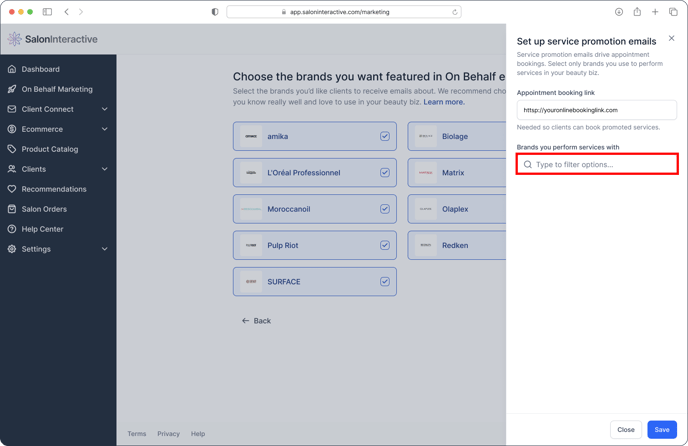688x446 pixels.
Task: Open browser downloads
Action: tap(619, 12)
